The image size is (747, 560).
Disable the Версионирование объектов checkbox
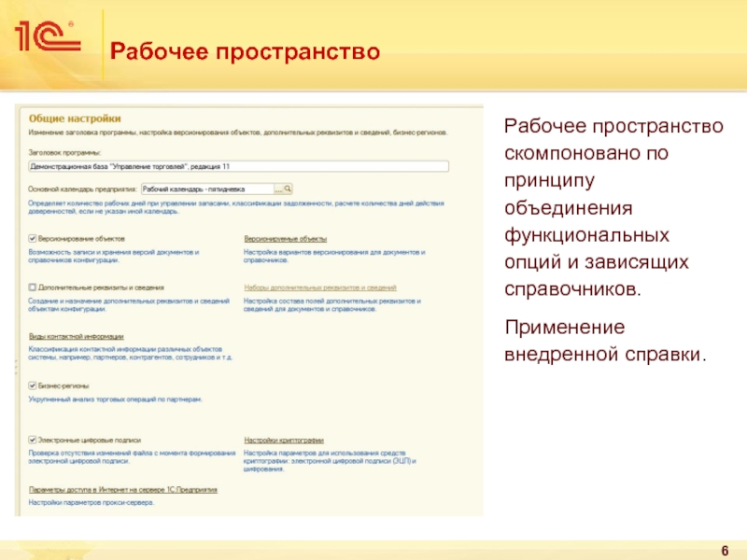33,239
